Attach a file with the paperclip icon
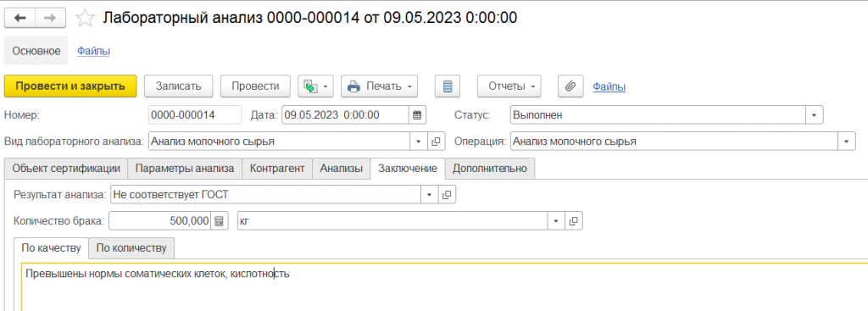 click(570, 86)
